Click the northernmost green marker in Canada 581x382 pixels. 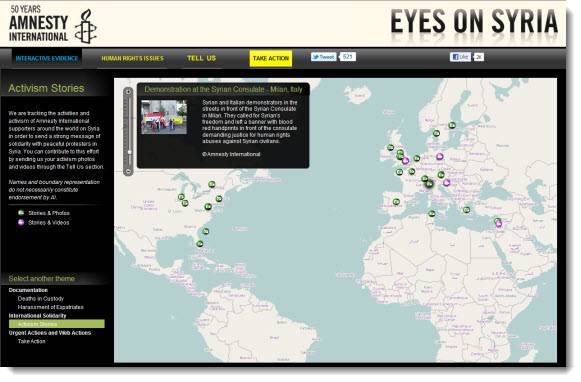tap(212, 184)
